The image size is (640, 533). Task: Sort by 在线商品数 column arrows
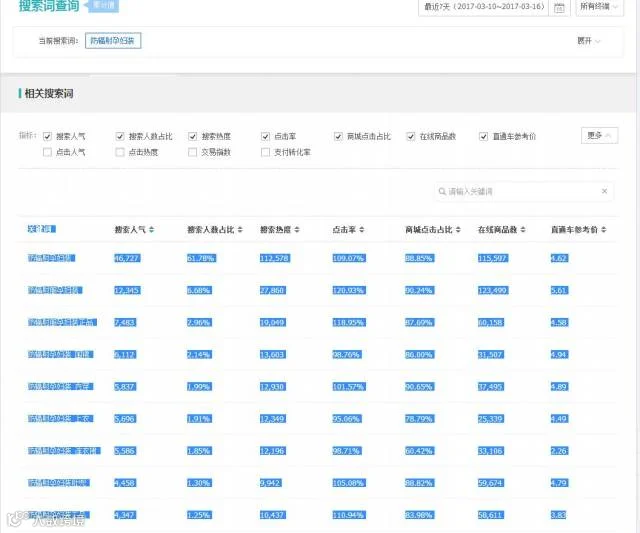point(523,230)
